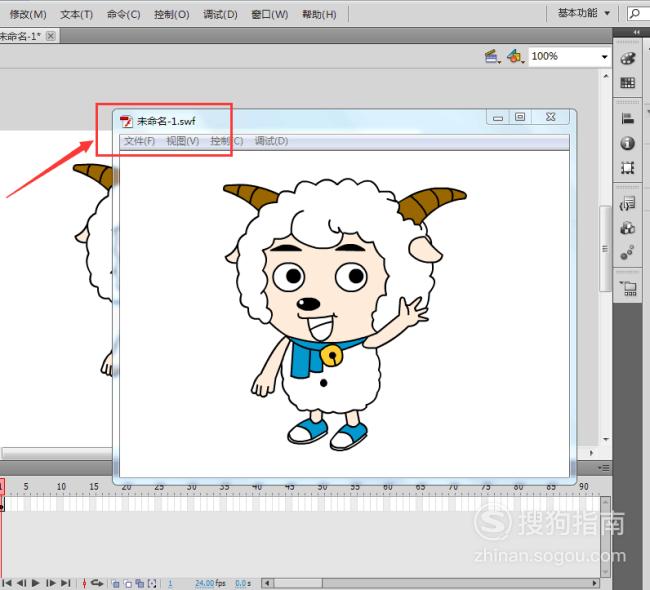Open the 窗口(W) menu
This screenshot has width=650, height=590.
[x=269, y=15]
